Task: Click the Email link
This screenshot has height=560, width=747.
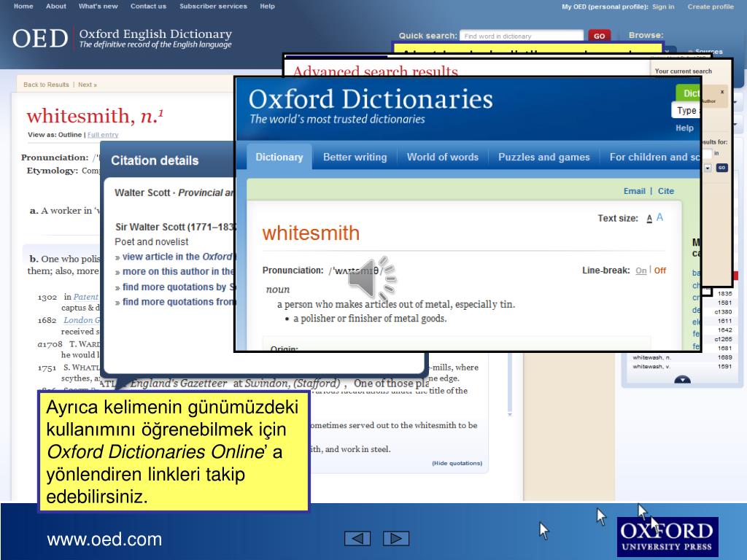Action: tap(635, 191)
